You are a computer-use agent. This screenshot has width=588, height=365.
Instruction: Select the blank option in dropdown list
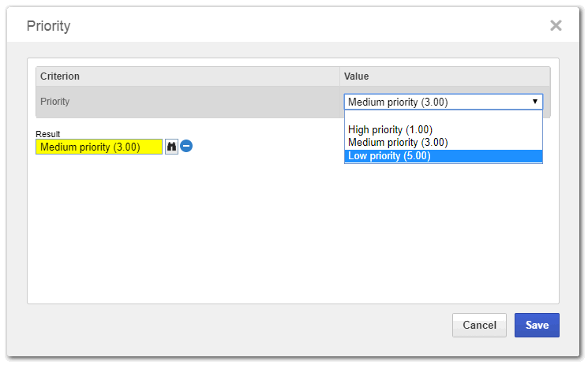click(443, 117)
